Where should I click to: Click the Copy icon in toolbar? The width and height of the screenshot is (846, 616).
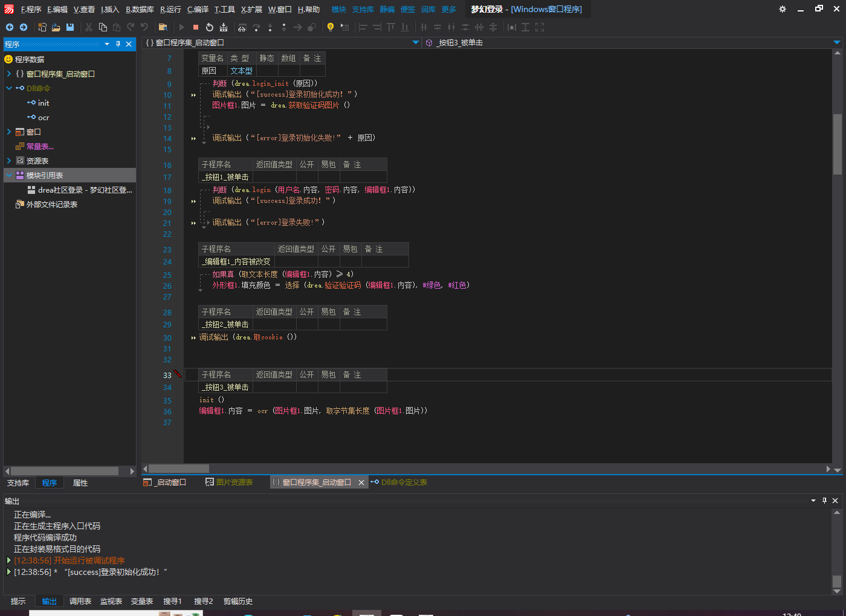pos(103,27)
